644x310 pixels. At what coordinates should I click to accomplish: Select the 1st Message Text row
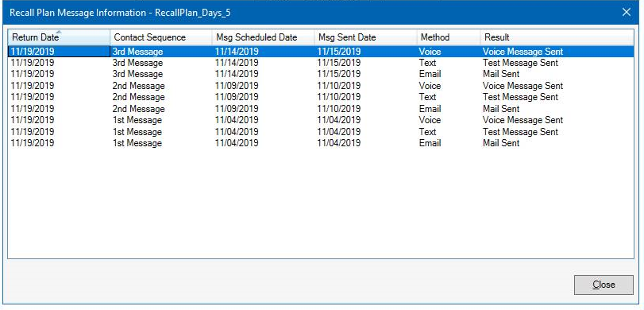(320, 132)
